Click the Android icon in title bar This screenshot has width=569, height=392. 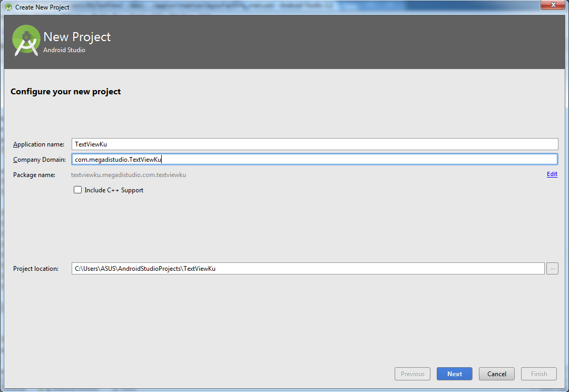coord(9,7)
